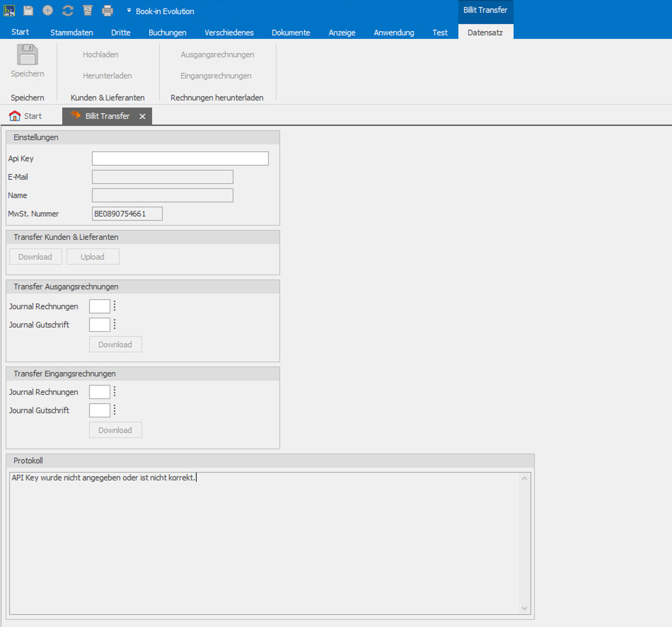Screen dimensions: 672x627
Task: Click Download under Transfer Kunden & Lieferanten
Action: (x=35, y=257)
